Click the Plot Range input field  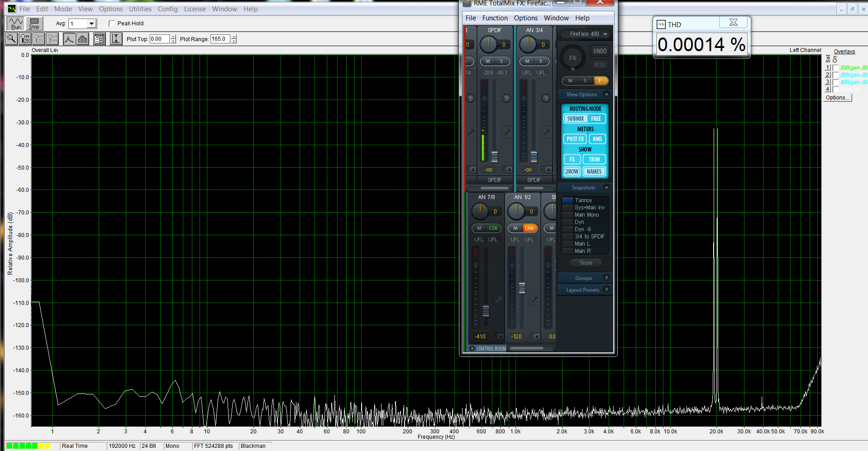[x=220, y=39]
